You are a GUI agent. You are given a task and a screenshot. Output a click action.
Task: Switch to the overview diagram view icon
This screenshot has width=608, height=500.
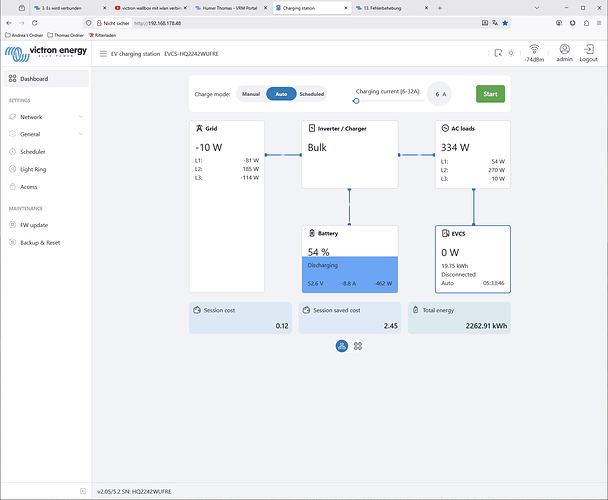[342, 346]
